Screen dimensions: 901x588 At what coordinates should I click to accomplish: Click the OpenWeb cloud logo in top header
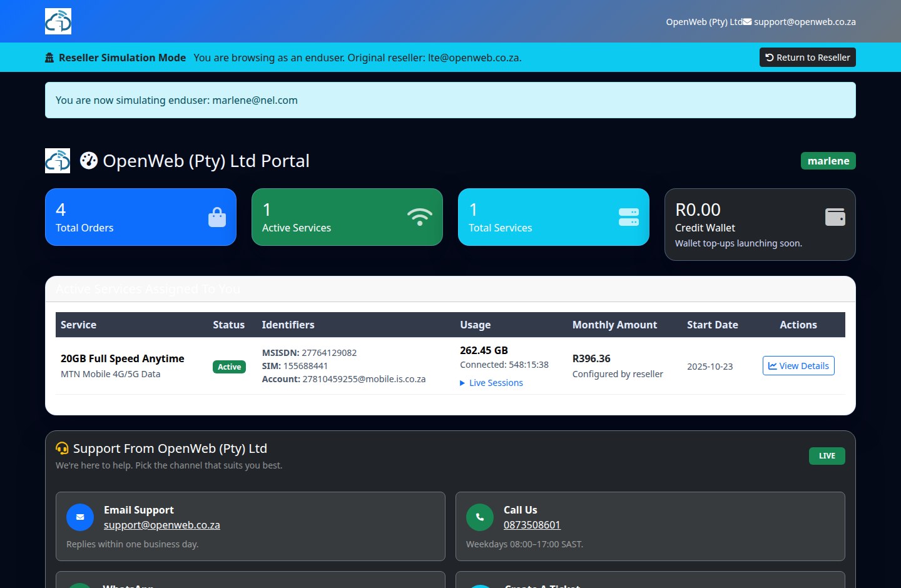point(58,21)
